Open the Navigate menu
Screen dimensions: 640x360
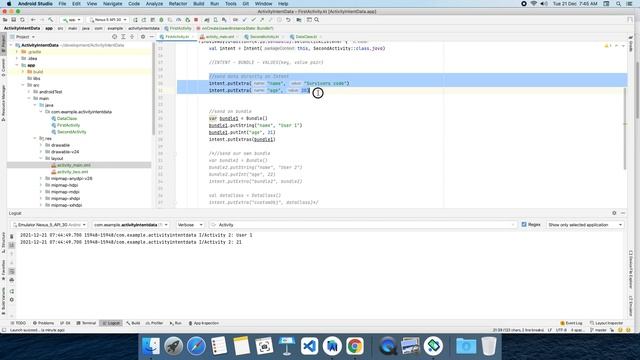pos(112,4)
